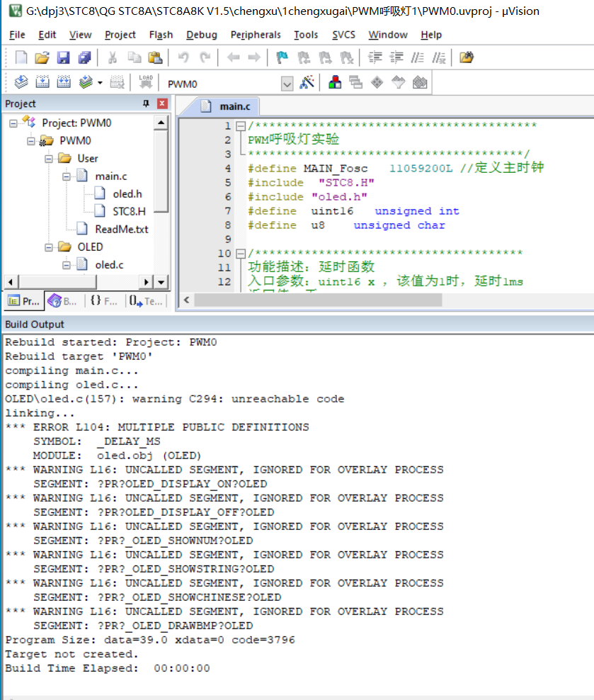
Task: Navigate forwards with the right arrow icon
Action: 254,57
